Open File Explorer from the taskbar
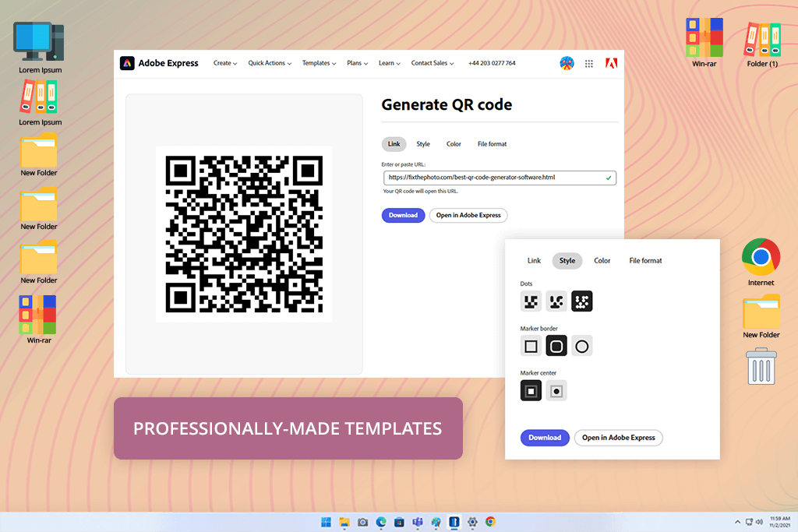The height and width of the screenshot is (532, 798). tap(344, 522)
